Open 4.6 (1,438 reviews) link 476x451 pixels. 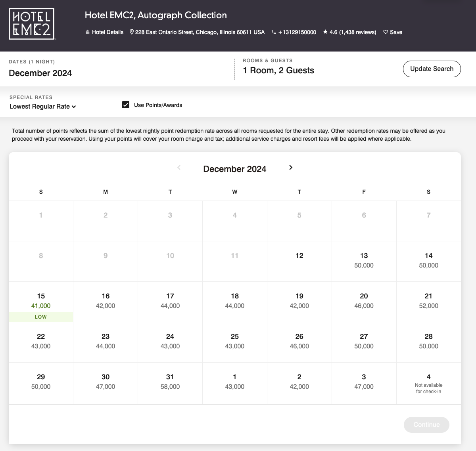click(353, 32)
